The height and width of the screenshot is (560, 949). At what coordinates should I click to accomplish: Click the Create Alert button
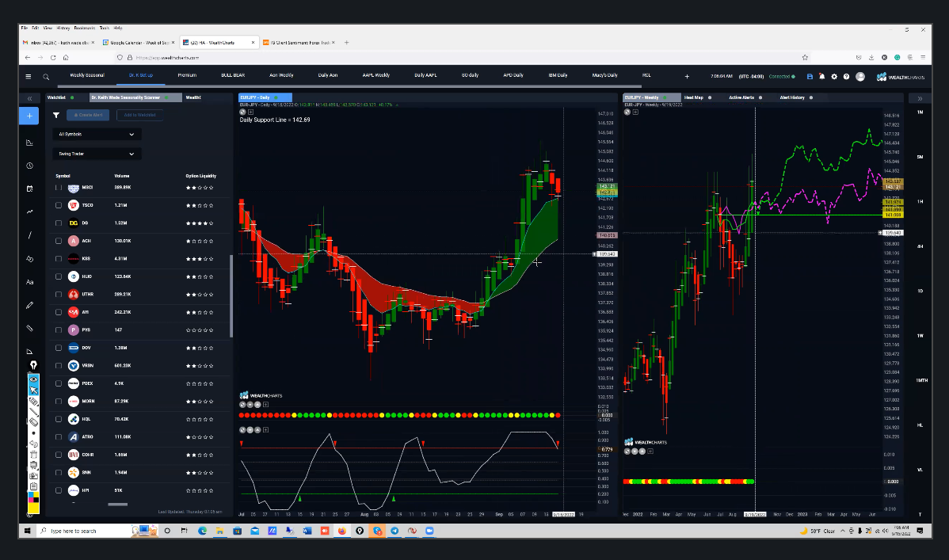[89, 115]
